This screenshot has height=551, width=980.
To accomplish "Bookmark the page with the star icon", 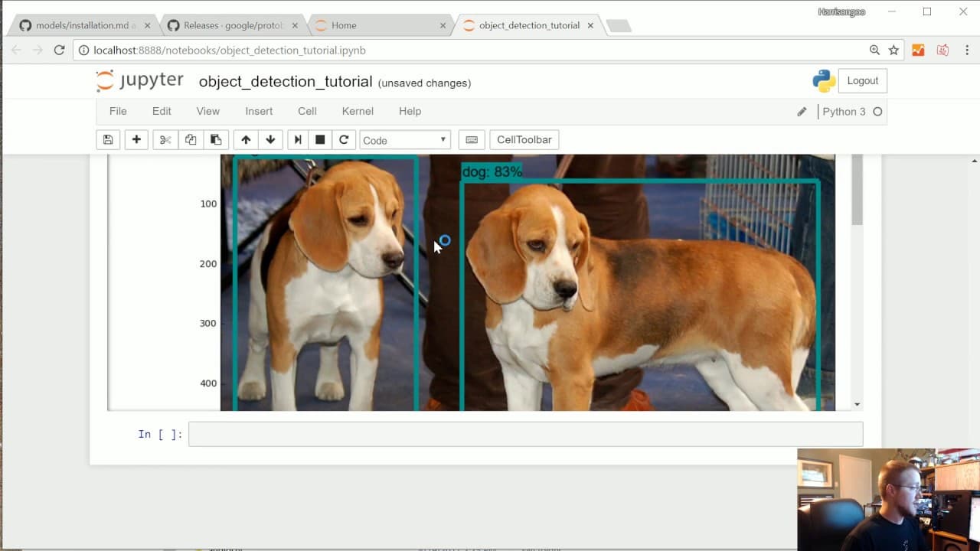I will pos(893,50).
